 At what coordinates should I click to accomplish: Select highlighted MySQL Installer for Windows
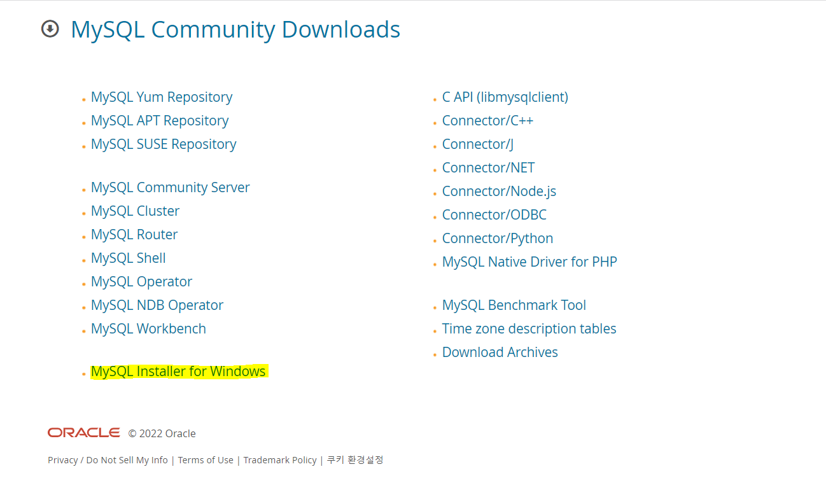(x=178, y=372)
